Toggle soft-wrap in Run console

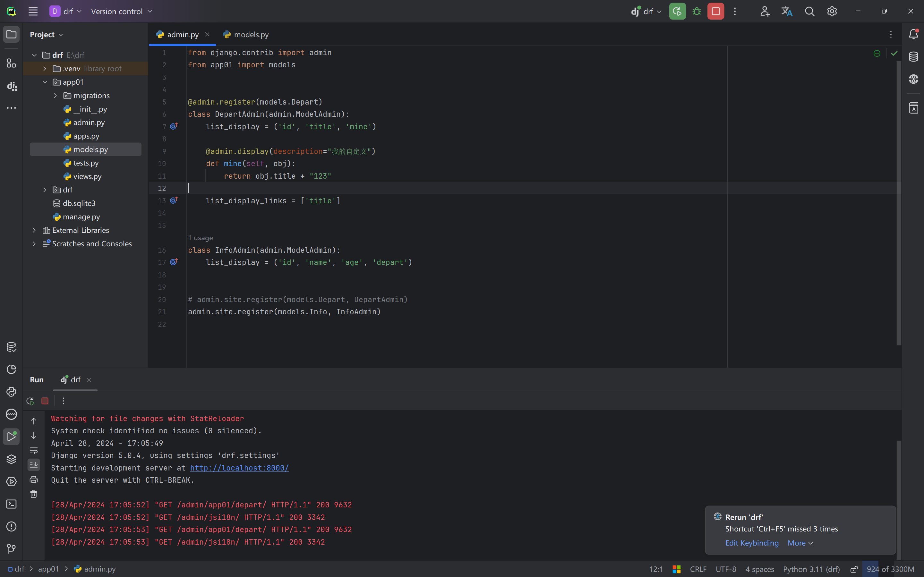tap(34, 450)
